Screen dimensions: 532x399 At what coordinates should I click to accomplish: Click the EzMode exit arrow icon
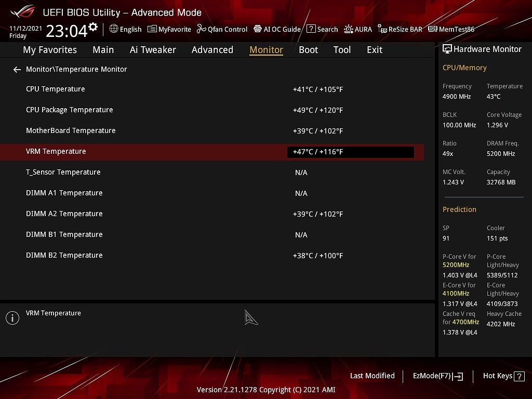click(458, 376)
